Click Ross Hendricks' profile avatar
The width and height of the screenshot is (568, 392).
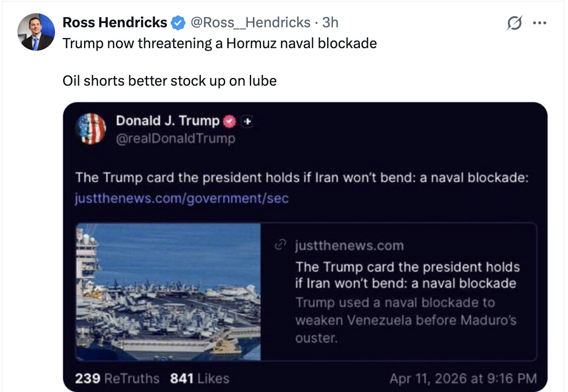coord(36,32)
